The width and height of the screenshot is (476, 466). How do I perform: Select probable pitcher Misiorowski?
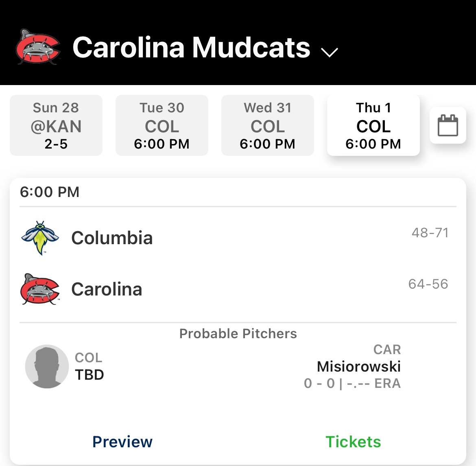[359, 367]
